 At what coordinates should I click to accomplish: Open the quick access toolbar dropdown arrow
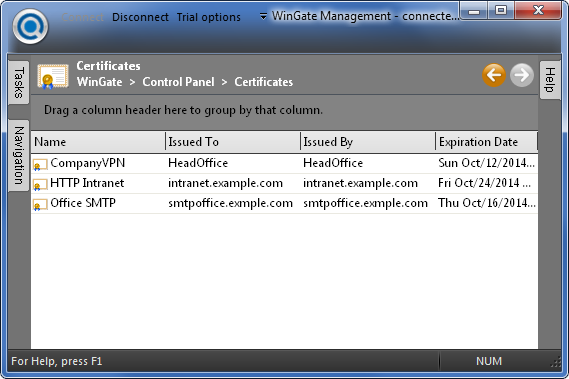tap(263, 16)
